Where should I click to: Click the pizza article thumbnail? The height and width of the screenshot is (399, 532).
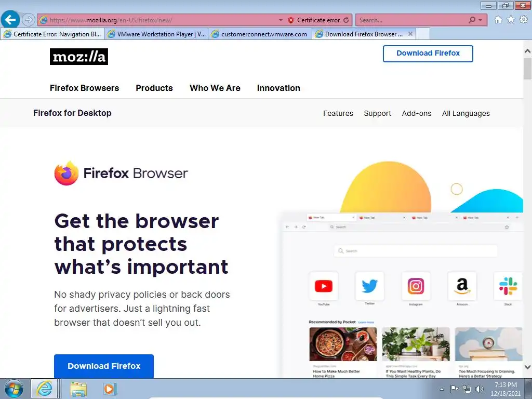tap(343, 344)
